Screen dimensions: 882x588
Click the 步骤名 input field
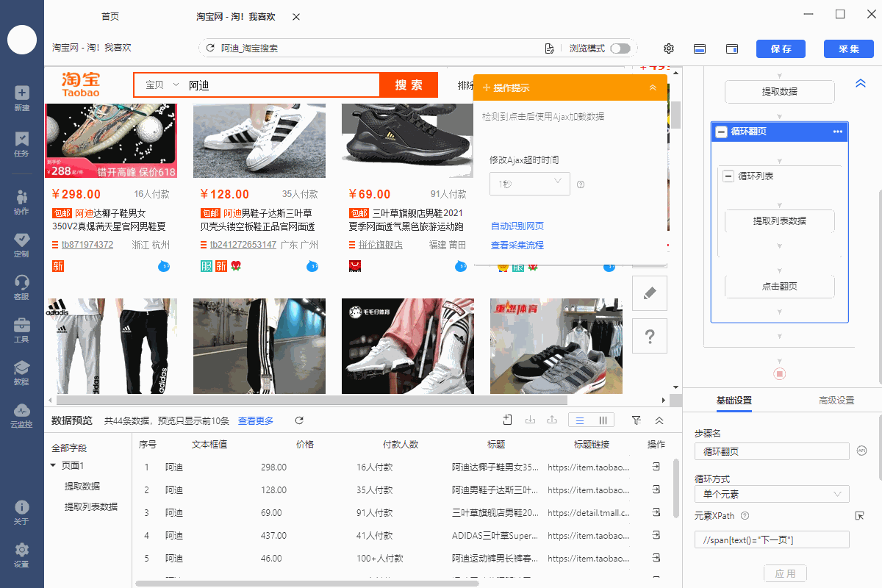(x=772, y=451)
